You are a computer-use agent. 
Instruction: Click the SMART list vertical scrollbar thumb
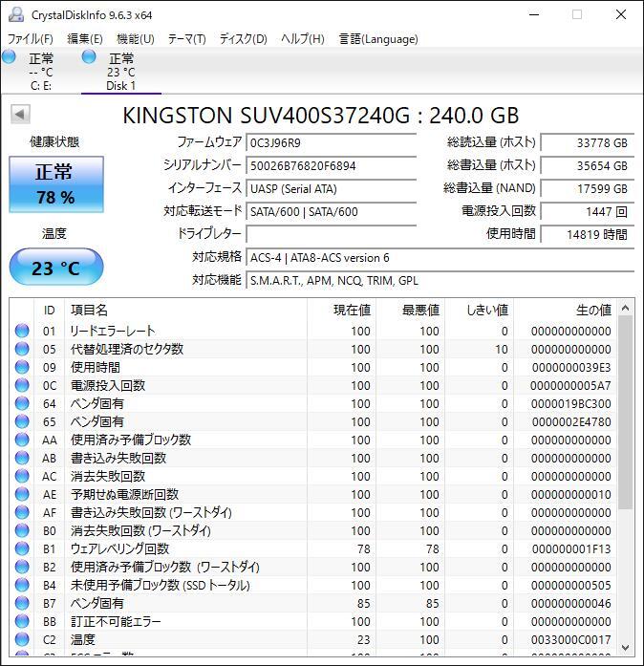coord(625,412)
